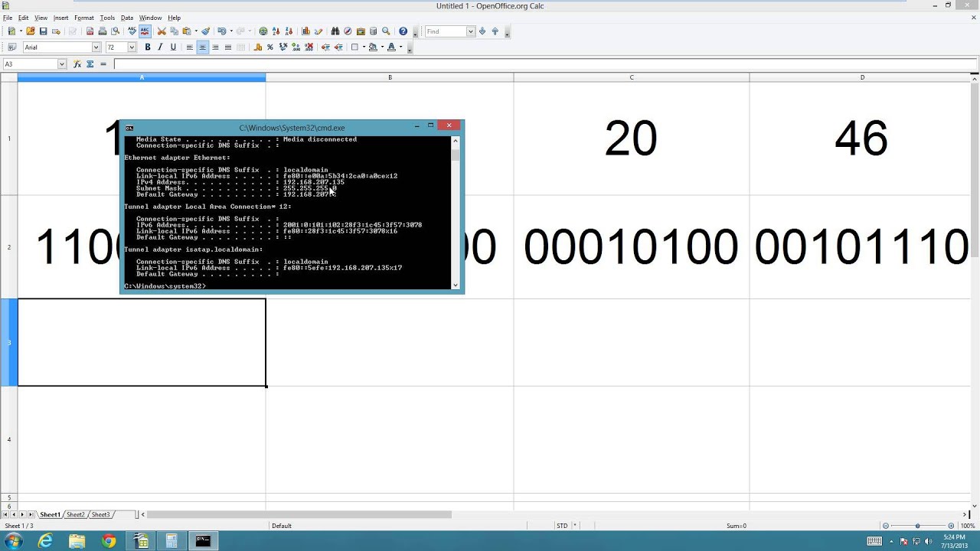Screen dimensions: 980x551
Task: Open OpenOffice Help question mark icon
Action: (403, 31)
